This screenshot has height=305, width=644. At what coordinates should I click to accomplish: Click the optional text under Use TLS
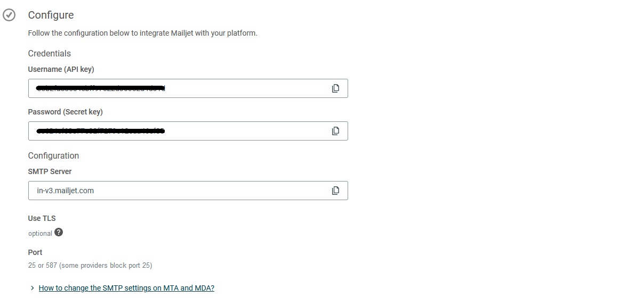[40, 234]
